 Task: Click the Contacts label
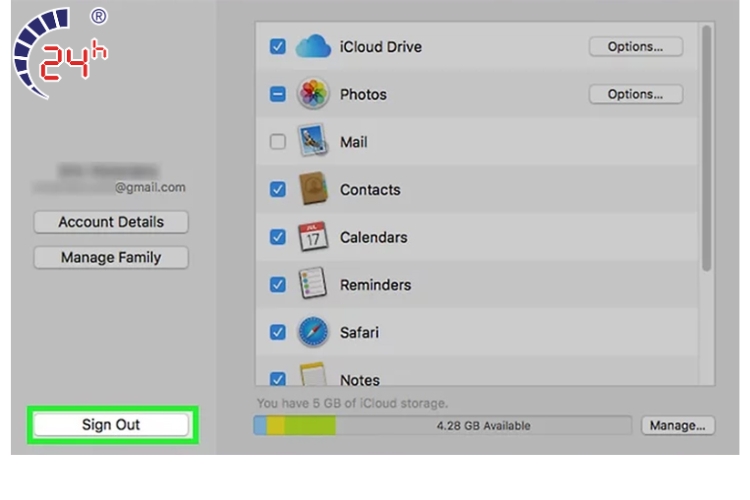(370, 189)
